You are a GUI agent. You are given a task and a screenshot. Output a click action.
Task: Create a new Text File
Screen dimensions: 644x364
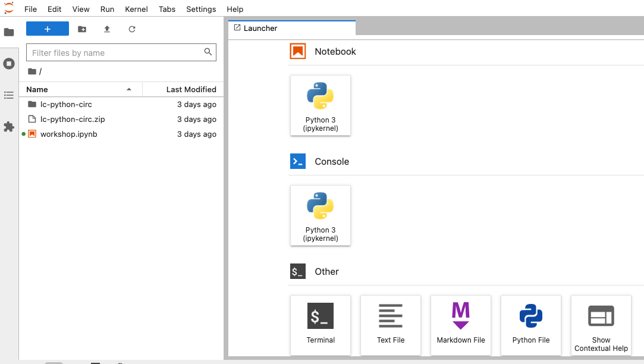(390, 325)
